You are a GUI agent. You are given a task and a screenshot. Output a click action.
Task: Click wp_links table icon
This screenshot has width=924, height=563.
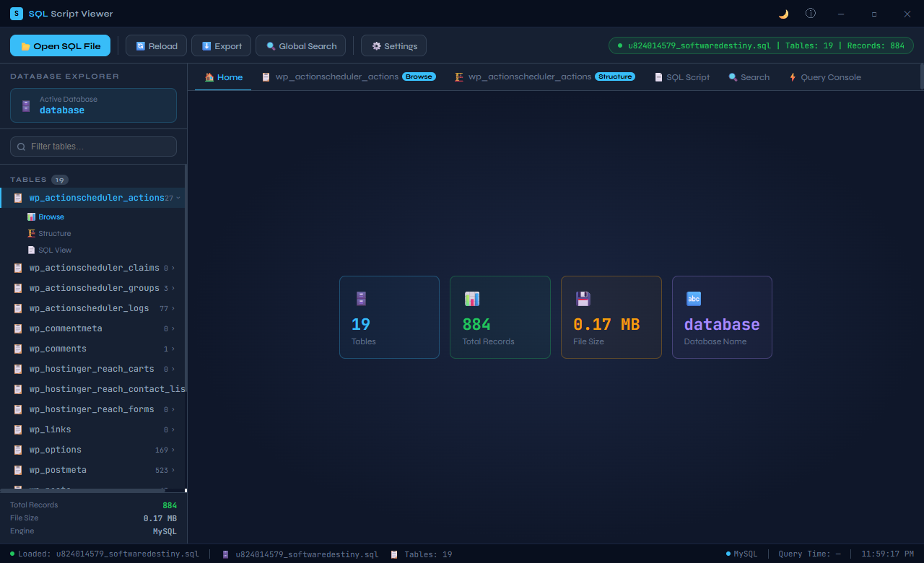pos(18,429)
